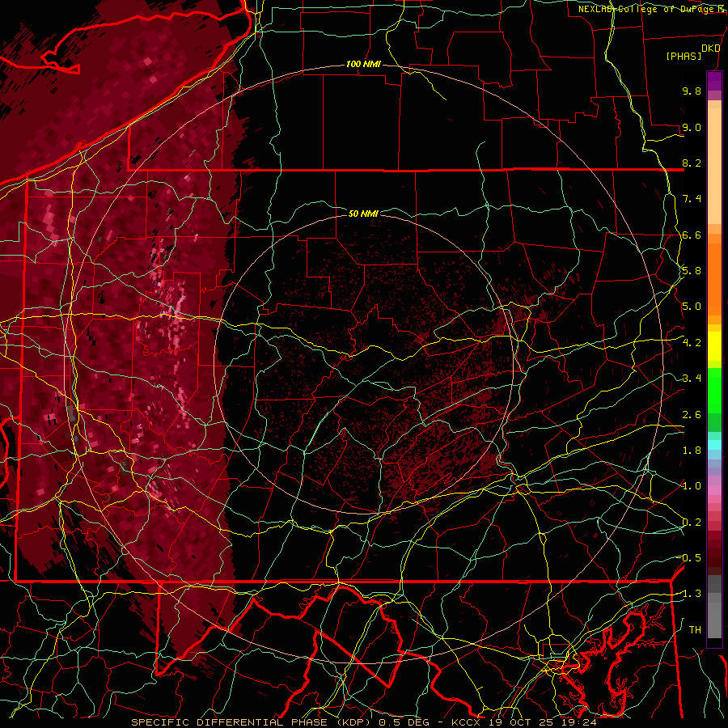The height and width of the screenshot is (728, 728).
Task: Click the 1.8 value on the color scale
Action: point(692,451)
